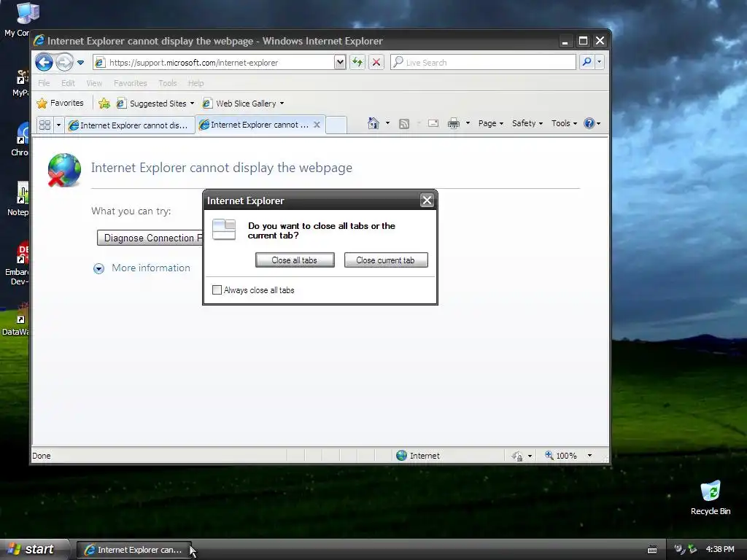747x560 pixels.
Task: Open the Favorites star button
Action: 60,103
